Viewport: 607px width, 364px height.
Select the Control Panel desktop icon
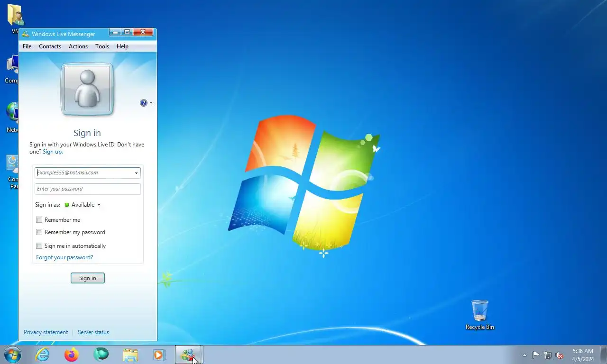click(x=13, y=173)
